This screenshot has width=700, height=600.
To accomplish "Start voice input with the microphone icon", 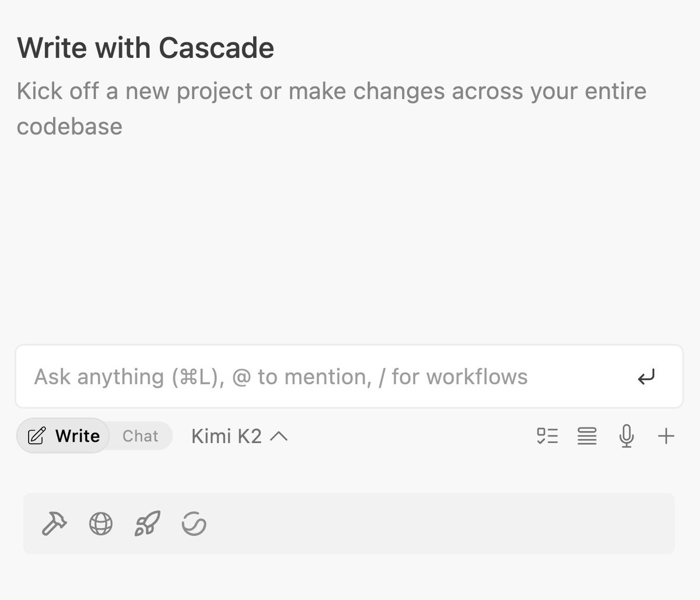I will (x=626, y=436).
